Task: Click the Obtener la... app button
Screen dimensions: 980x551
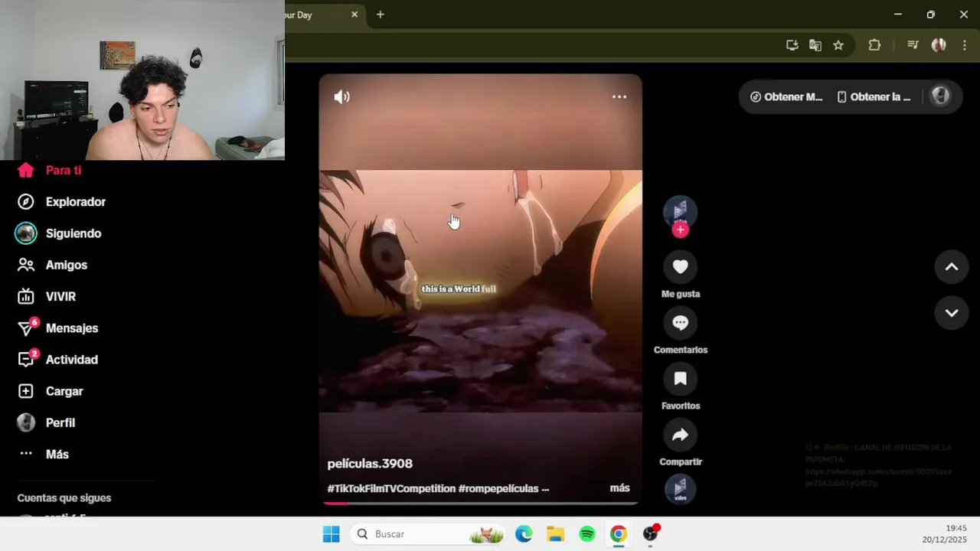Action: [x=874, y=97]
